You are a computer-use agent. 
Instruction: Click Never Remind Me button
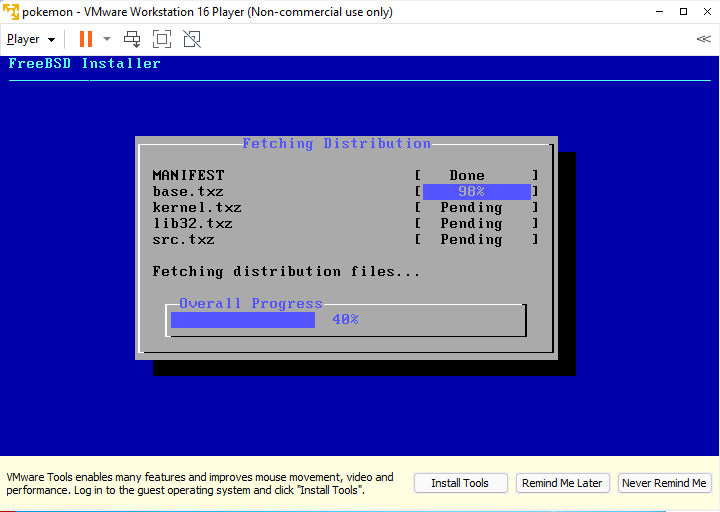pos(664,483)
